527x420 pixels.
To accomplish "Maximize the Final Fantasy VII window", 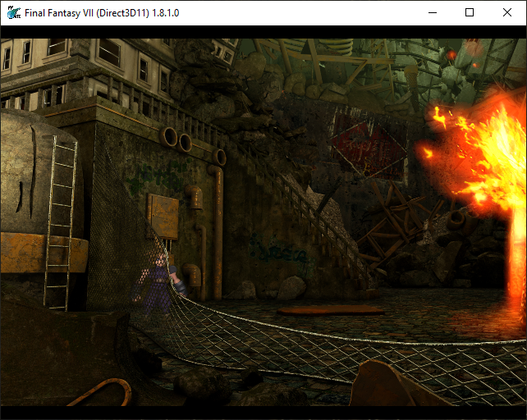I will tap(470, 13).
